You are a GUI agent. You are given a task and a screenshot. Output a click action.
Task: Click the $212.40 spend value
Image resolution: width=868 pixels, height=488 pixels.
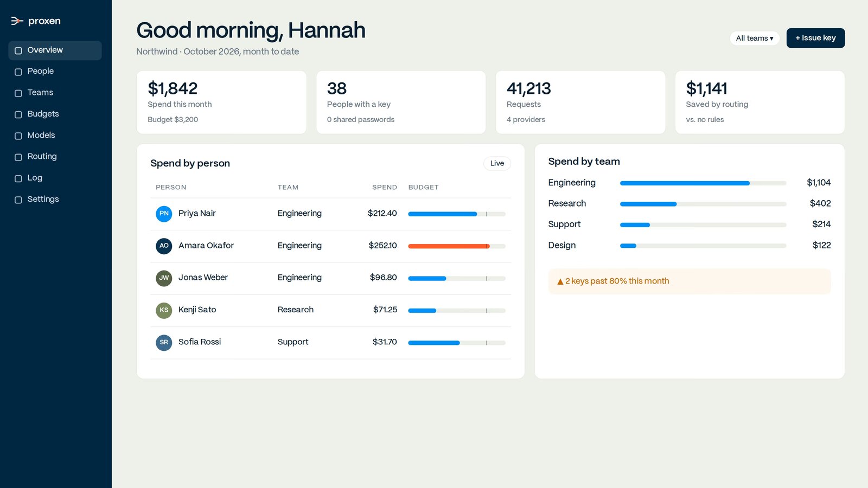click(382, 213)
